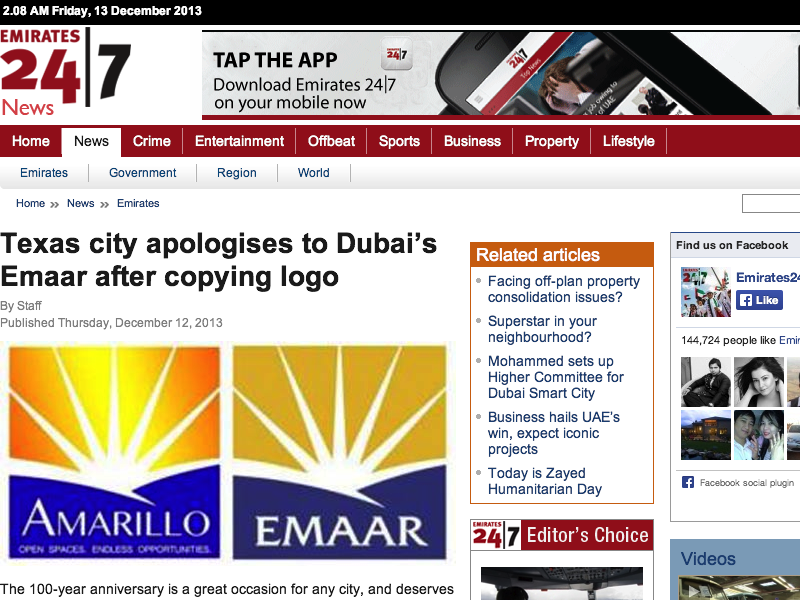
Task: Select the World sub-menu link
Action: tap(313, 173)
